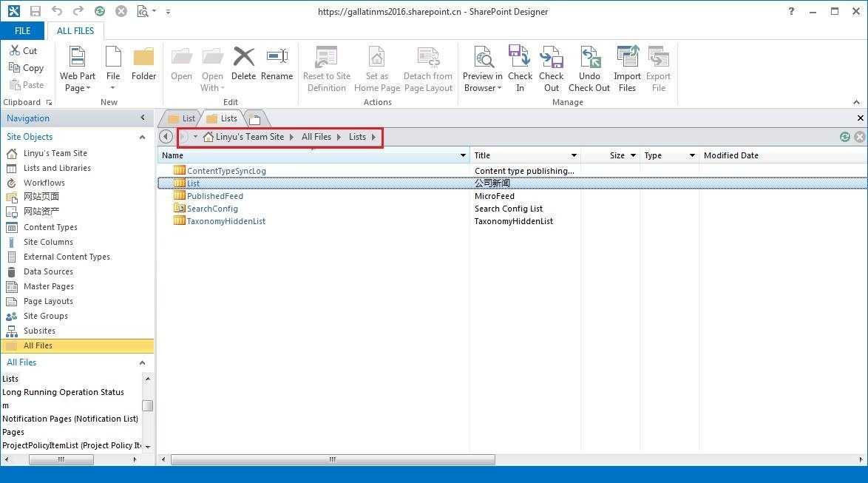Open Site Columns in navigation
This screenshot has height=483, width=868.
coord(48,242)
